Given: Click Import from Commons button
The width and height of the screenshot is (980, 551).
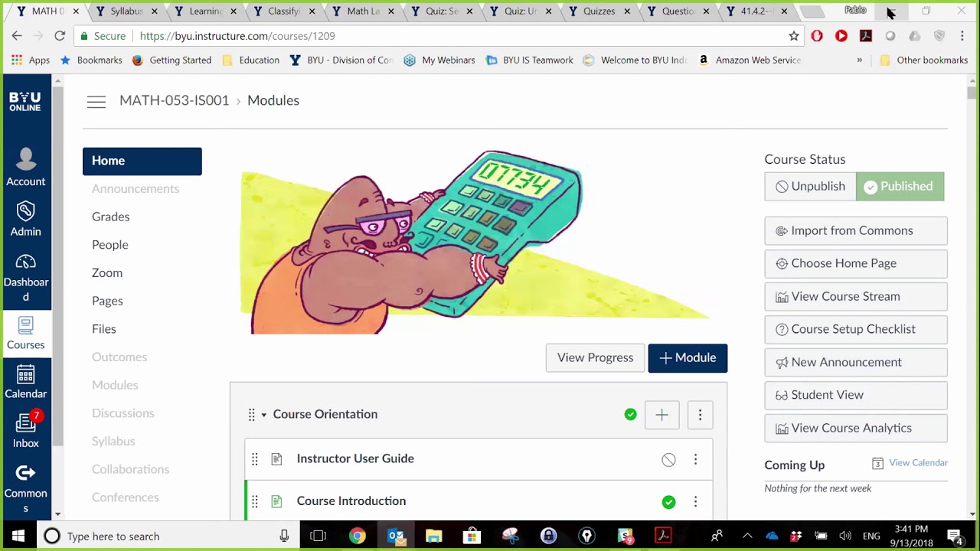Looking at the screenshot, I should pyautogui.click(x=856, y=230).
